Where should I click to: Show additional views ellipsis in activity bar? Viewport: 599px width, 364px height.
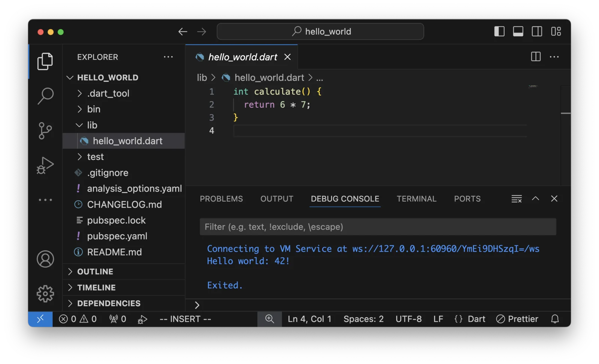pos(45,200)
